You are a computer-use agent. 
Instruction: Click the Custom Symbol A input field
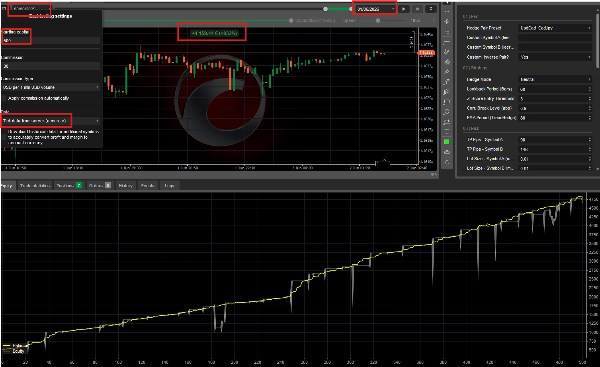(555, 38)
